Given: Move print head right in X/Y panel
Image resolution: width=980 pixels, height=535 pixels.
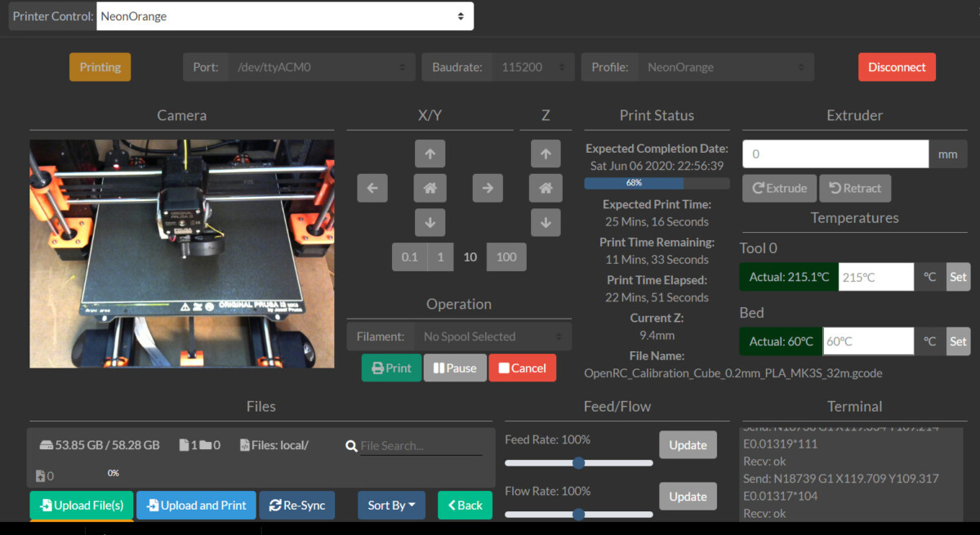Looking at the screenshot, I should (x=488, y=188).
